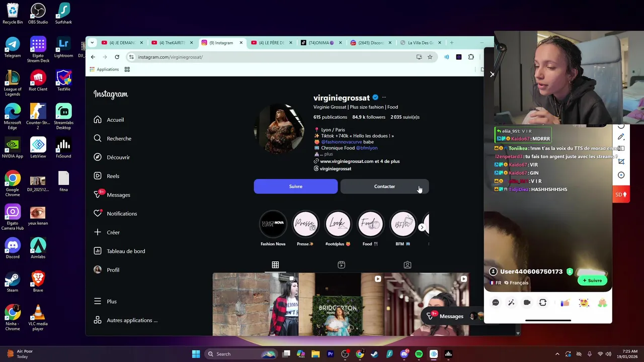644x362 pixels.
Task: Open the virginiegrossat Threads link
Action: pyautogui.click(x=336, y=169)
